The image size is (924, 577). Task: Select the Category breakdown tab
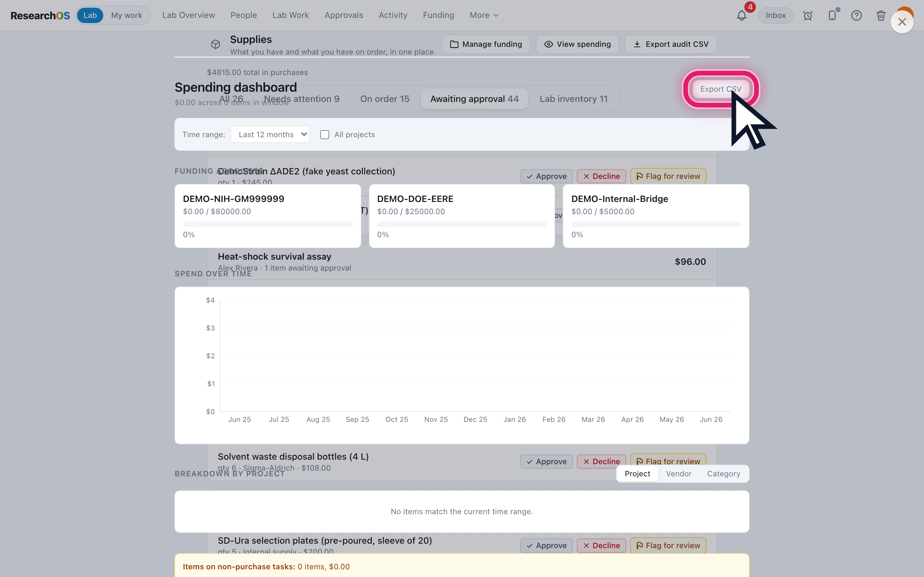[x=723, y=473]
